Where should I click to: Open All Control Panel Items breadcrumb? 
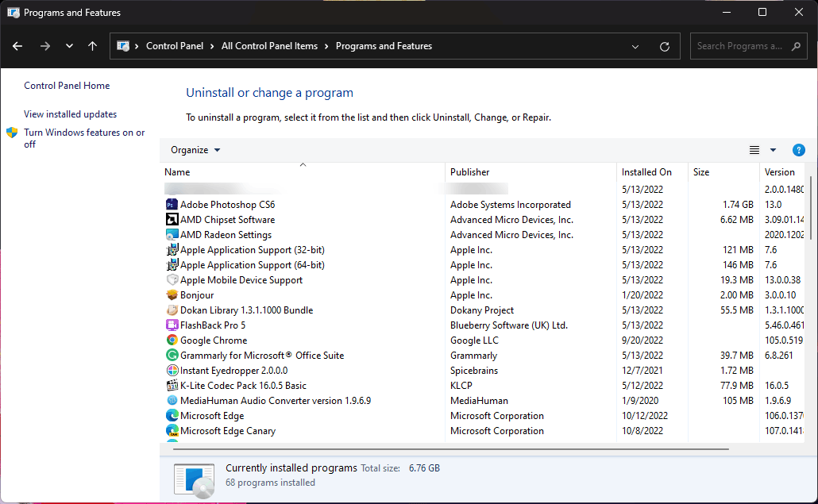[270, 45]
